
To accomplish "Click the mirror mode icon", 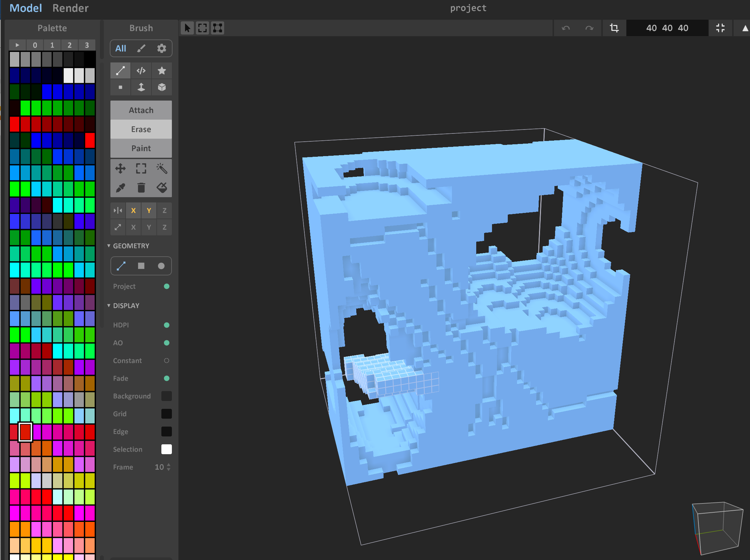I will [118, 211].
